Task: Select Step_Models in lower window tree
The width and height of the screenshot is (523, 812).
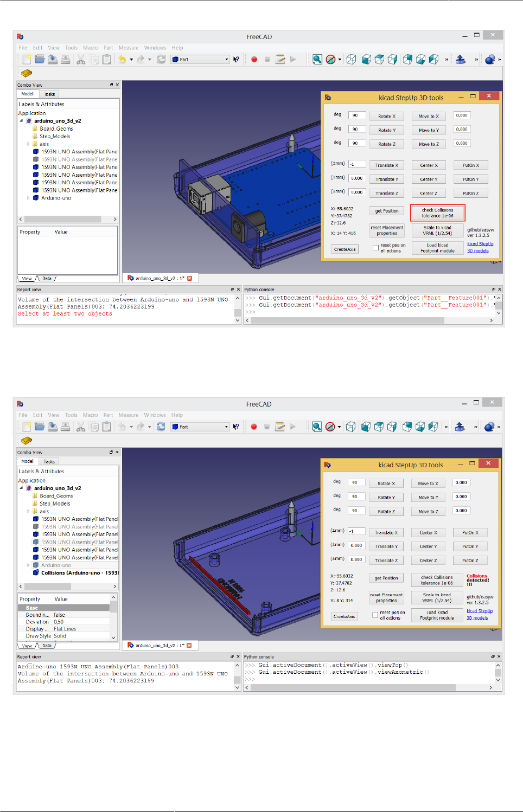Action: point(55,504)
